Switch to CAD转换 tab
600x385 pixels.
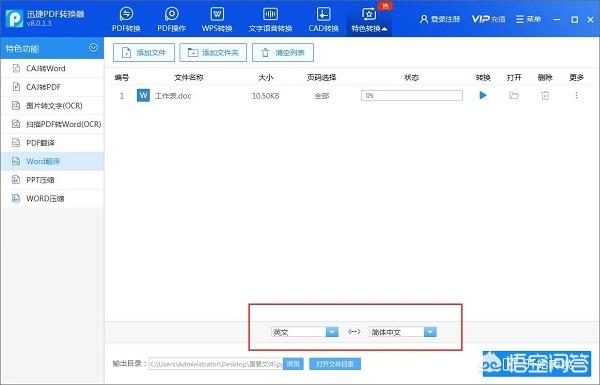click(x=323, y=19)
